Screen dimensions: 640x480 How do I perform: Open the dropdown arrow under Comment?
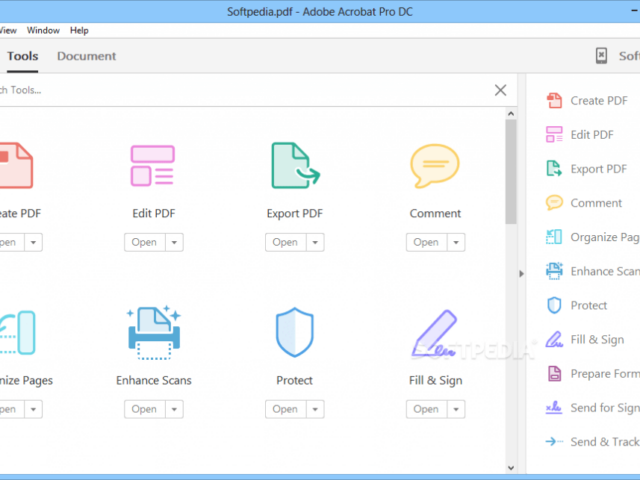tap(456, 242)
